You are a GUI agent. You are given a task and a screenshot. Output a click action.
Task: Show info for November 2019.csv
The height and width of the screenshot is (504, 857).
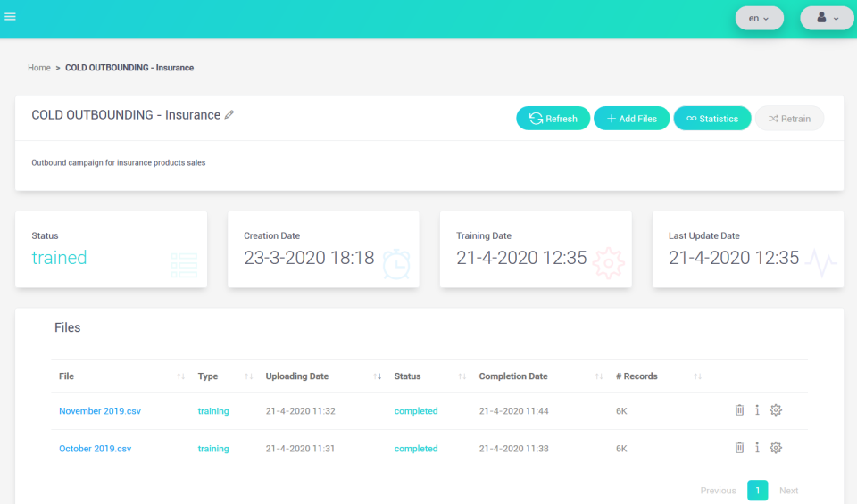[757, 410]
